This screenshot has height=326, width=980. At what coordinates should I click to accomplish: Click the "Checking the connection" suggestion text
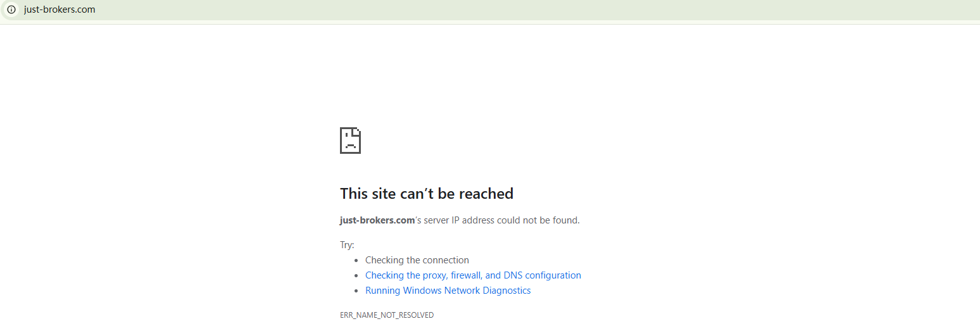pos(417,260)
